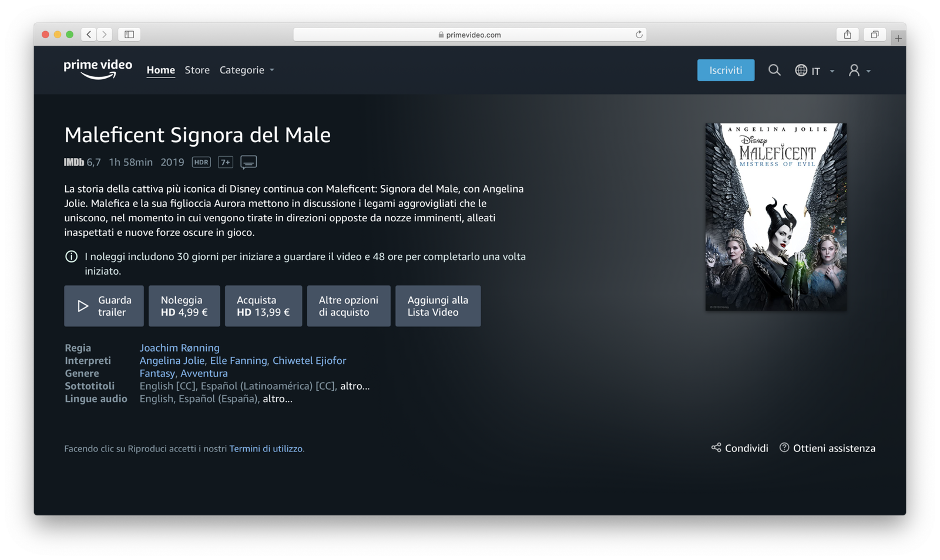
Task: Click the Safari back arrow
Action: [89, 35]
